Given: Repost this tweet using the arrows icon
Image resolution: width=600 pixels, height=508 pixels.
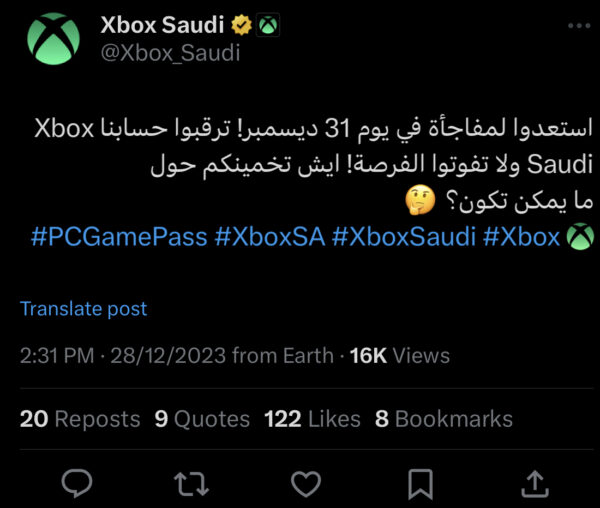Looking at the screenshot, I should [189, 484].
